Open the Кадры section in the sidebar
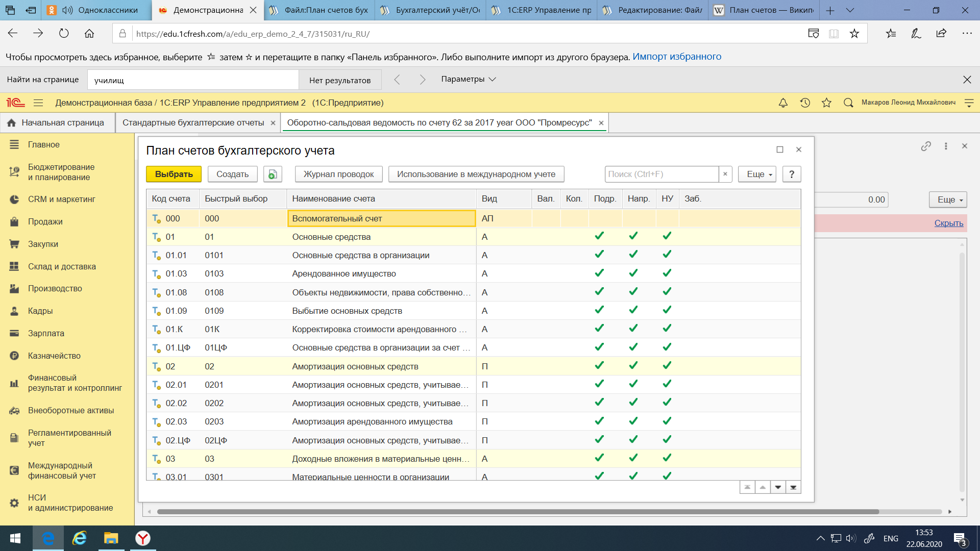Image resolution: width=980 pixels, height=551 pixels. click(x=40, y=311)
